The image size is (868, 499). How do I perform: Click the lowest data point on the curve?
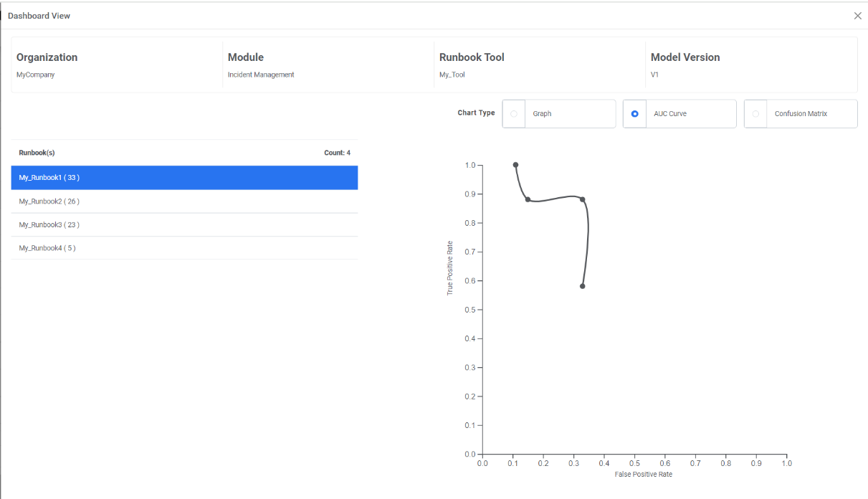tap(582, 286)
